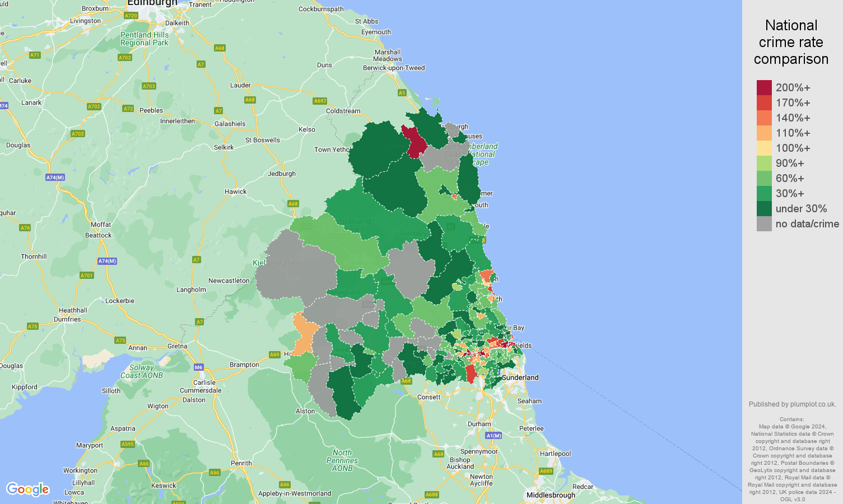Click the Newcastleton label
The image size is (843, 504).
[x=229, y=281]
